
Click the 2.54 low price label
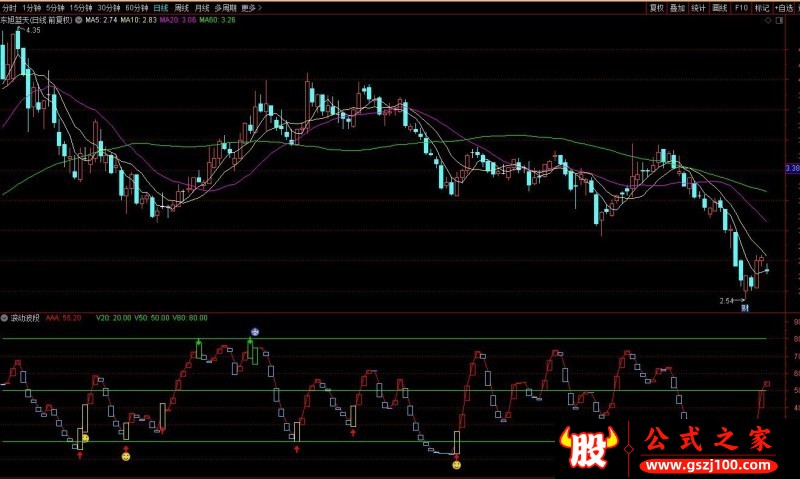726,300
